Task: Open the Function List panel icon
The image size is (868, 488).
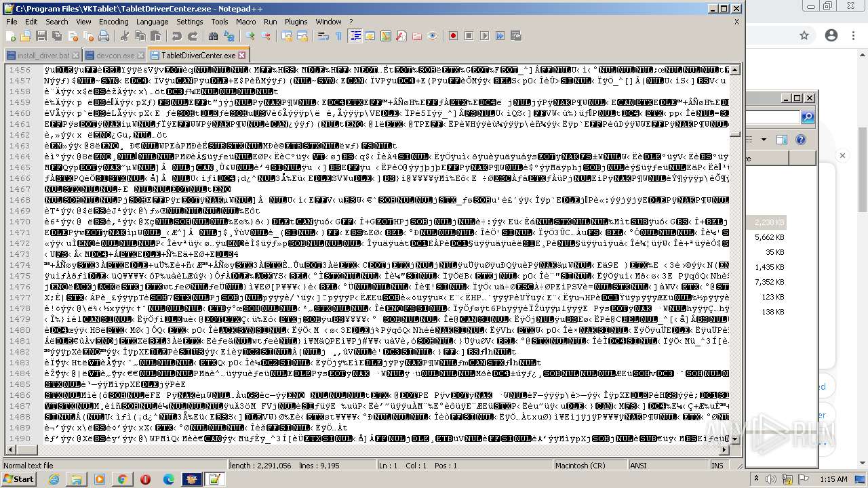Action: 401,36
